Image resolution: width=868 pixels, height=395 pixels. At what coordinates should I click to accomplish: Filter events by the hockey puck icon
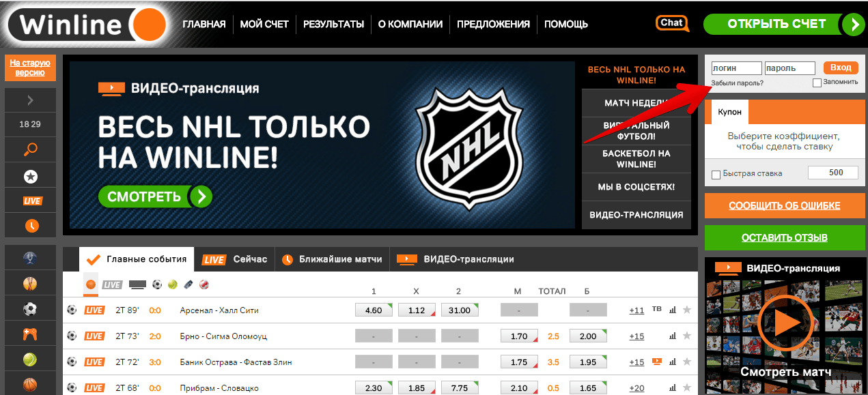coord(189,284)
